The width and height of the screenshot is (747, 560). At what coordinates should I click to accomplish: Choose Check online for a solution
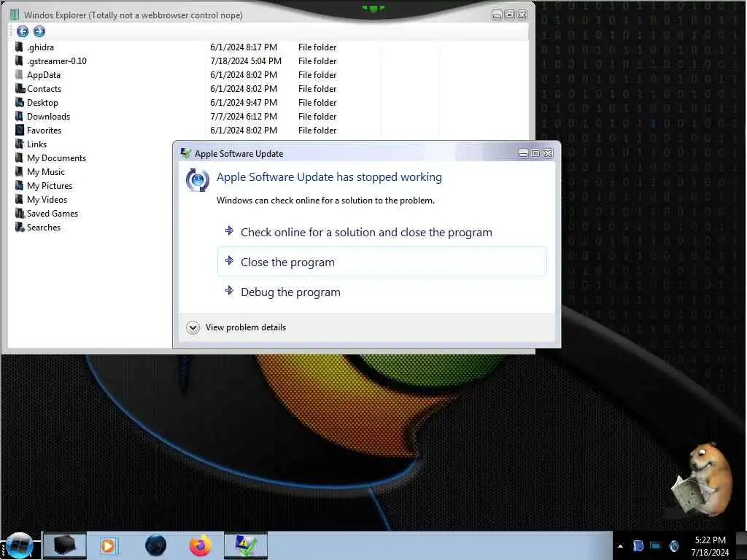coord(382,232)
